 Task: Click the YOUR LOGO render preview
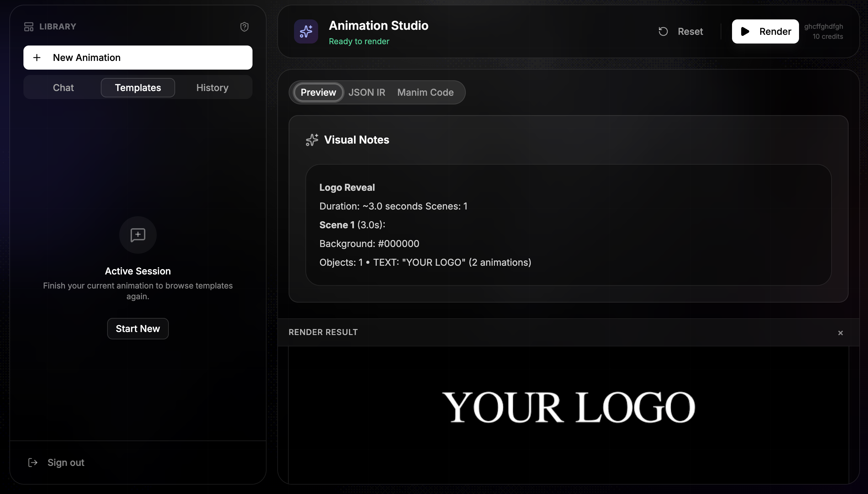tap(568, 407)
